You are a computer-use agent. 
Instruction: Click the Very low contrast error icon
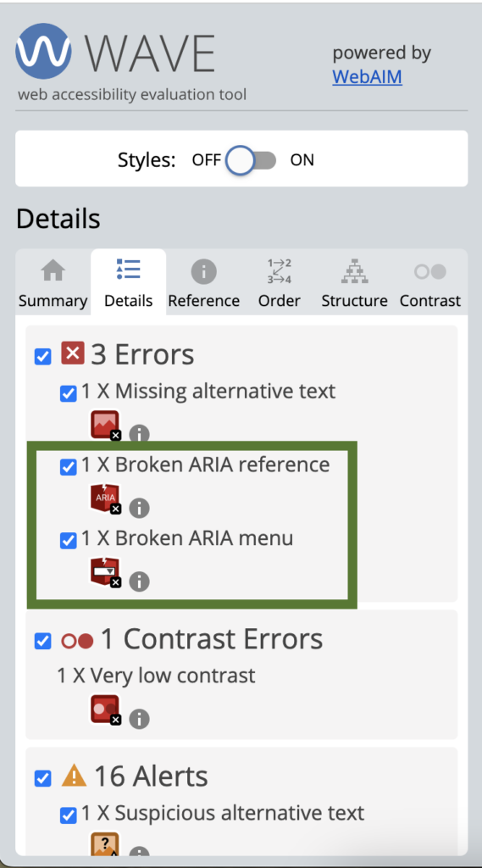pyautogui.click(x=106, y=709)
